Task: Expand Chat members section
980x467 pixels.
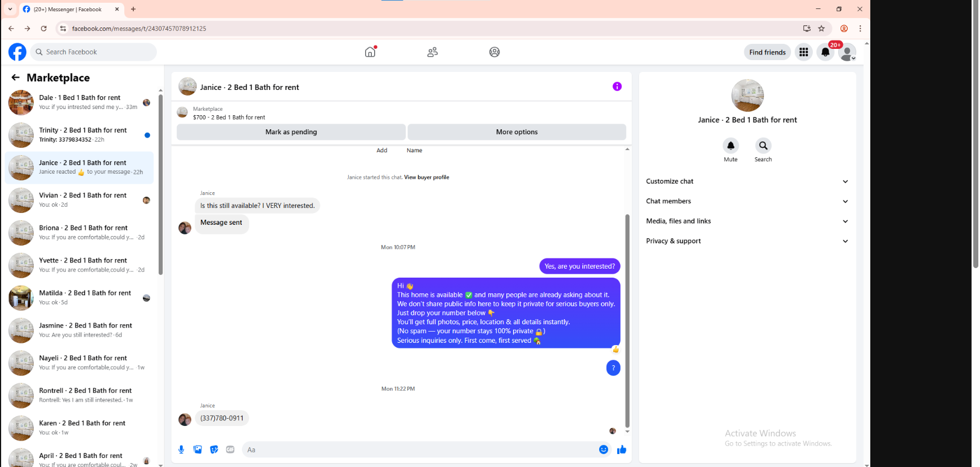Action: (x=747, y=201)
